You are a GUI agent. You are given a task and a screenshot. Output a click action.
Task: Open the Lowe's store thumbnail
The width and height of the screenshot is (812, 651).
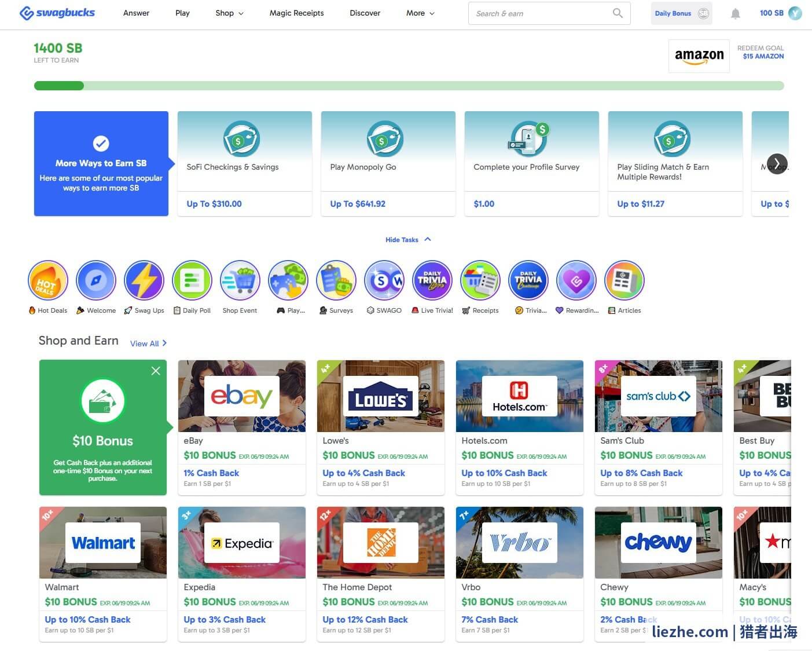coord(381,396)
